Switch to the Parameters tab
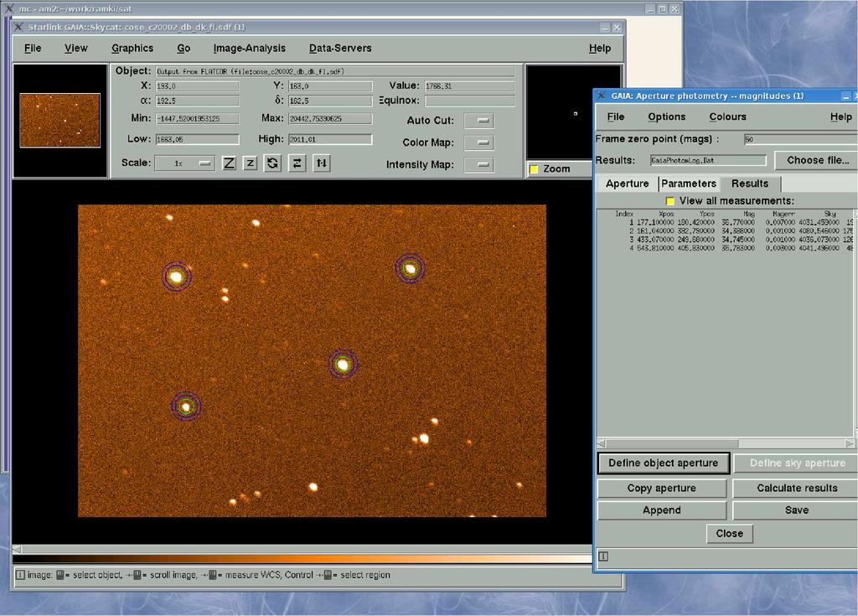 tap(689, 184)
